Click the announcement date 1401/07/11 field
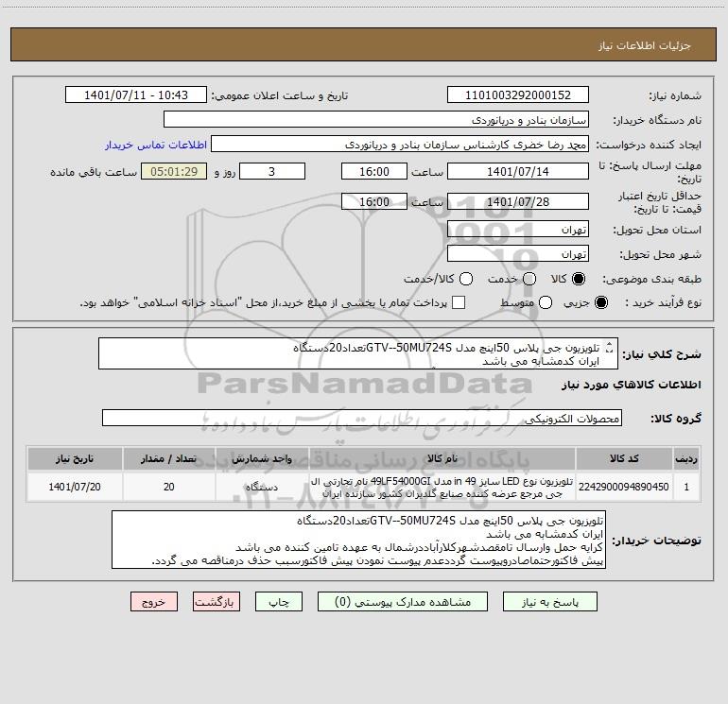 point(136,94)
